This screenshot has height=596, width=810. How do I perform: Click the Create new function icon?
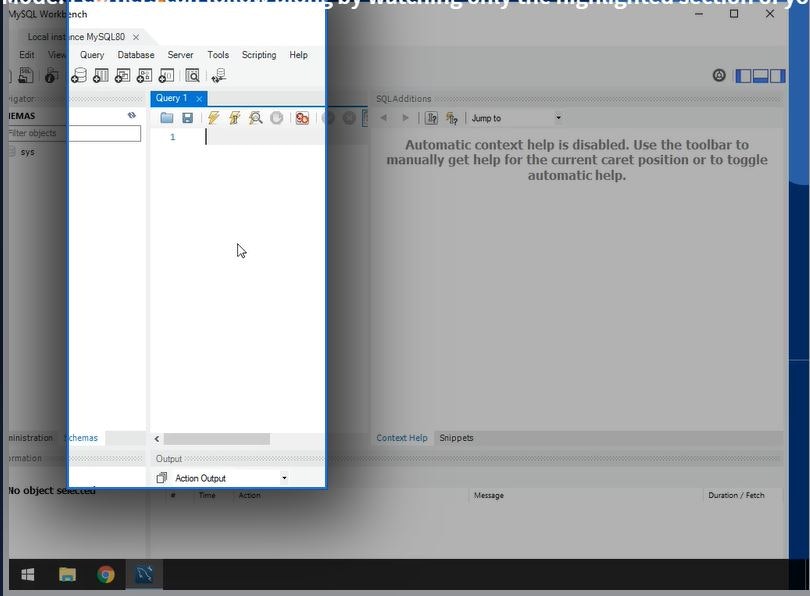pyautogui.click(x=166, y=75)
